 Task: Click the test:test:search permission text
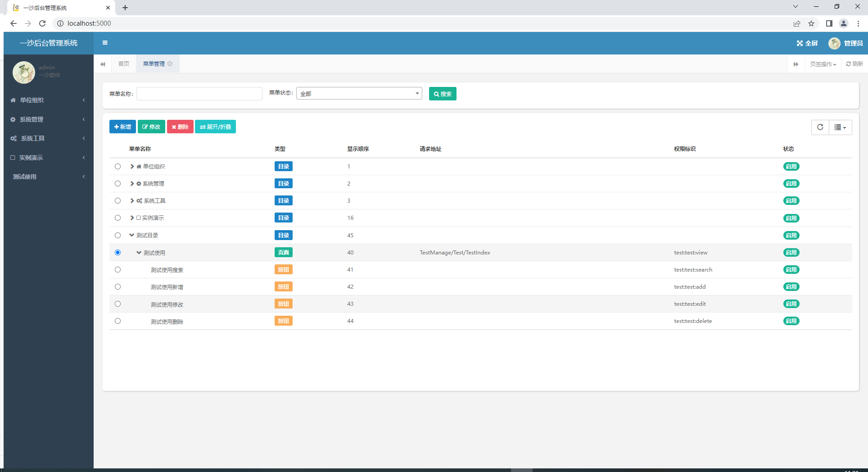(693, 270)
